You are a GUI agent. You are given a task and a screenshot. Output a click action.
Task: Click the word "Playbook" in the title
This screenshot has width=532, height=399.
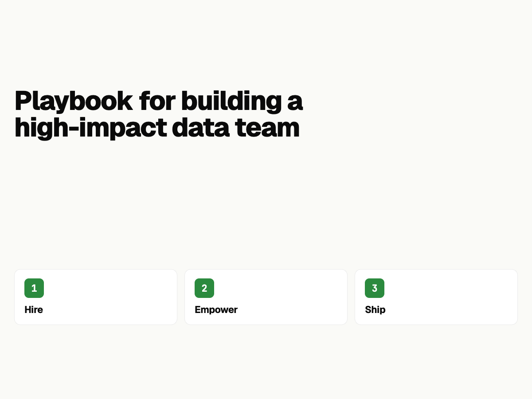point(74,101)
